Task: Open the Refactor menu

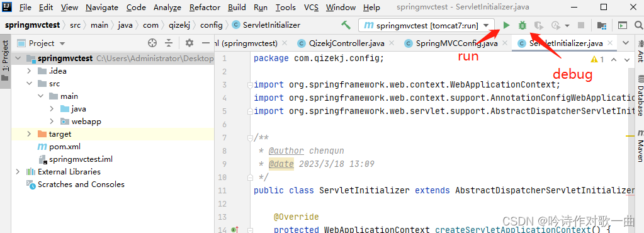Action: click(205, 8)
